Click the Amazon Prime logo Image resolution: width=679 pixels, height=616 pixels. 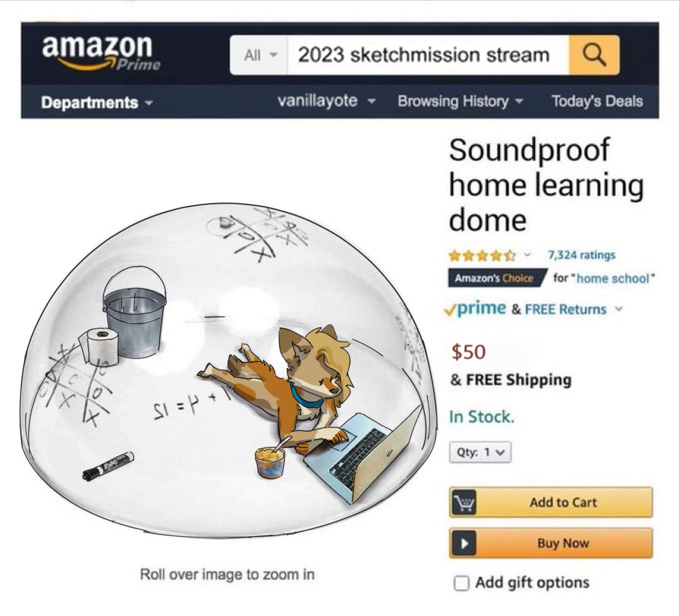[x=101, y=52]
